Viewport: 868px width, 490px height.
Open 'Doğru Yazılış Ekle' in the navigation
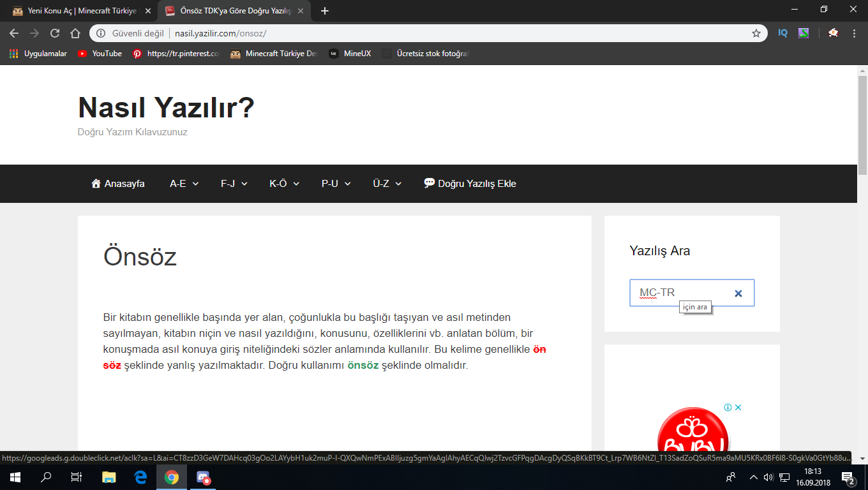pyautogui.click(x=470, y=184)
